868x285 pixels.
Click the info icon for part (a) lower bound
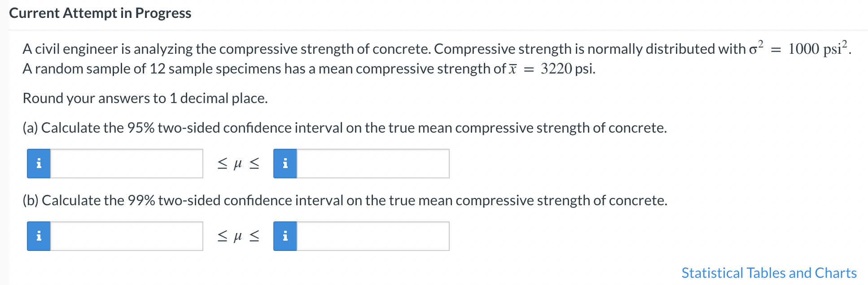coord(39,164)
